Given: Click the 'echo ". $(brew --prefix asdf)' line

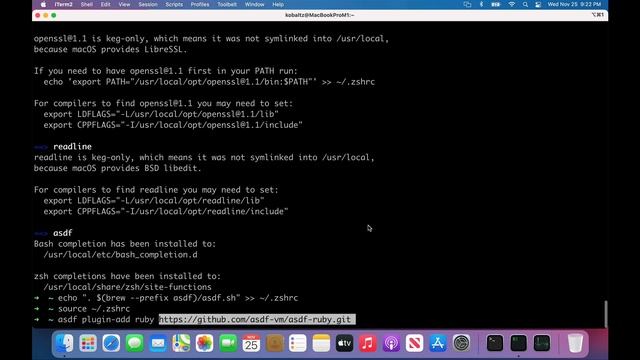Looking at the screenshot, I should [178, 298].
